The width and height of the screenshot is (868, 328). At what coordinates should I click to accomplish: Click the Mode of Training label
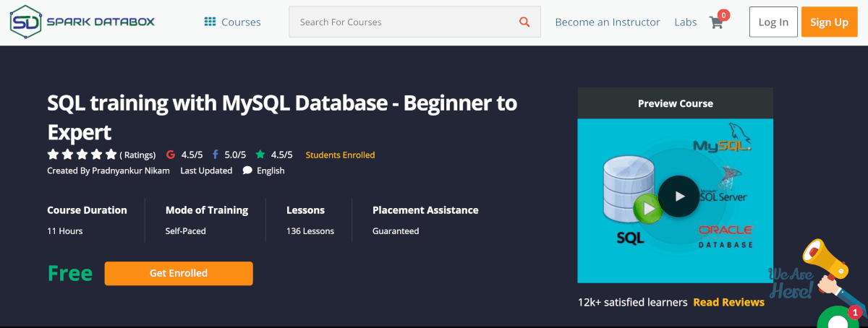(207, 210)
